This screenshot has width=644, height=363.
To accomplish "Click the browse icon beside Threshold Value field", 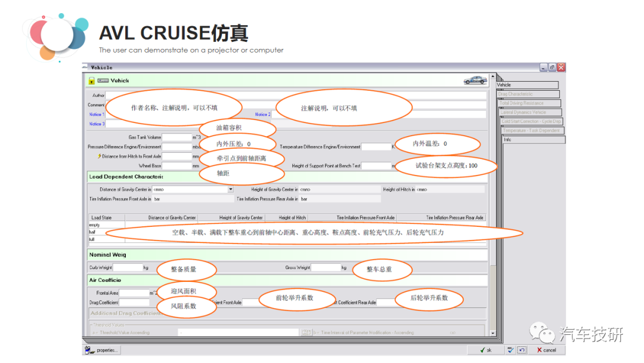I will [306, 331].
